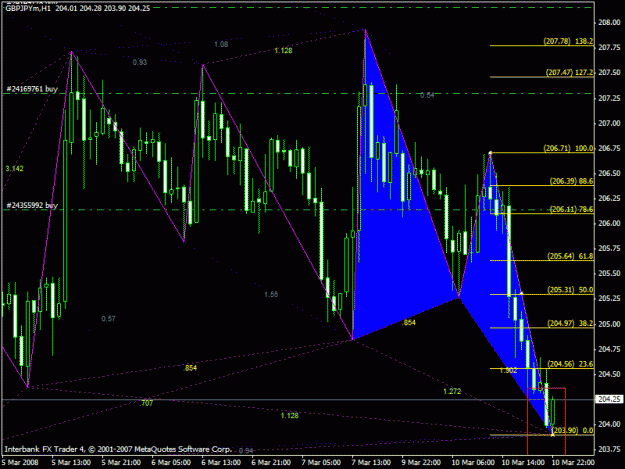The height and width of the screenshot is (469, 625).
Task: Click the 1.272 ratio label
Action: [452, 391]
